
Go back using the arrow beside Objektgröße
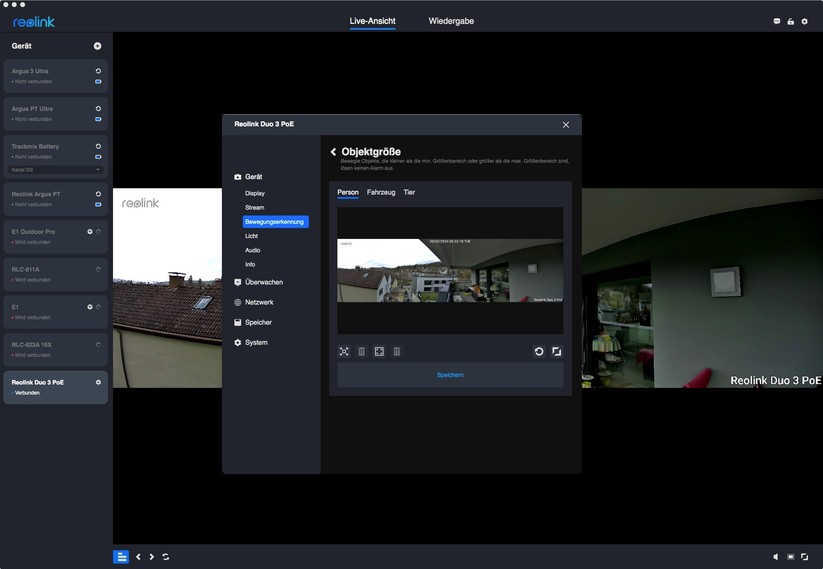tap(333, 152)
